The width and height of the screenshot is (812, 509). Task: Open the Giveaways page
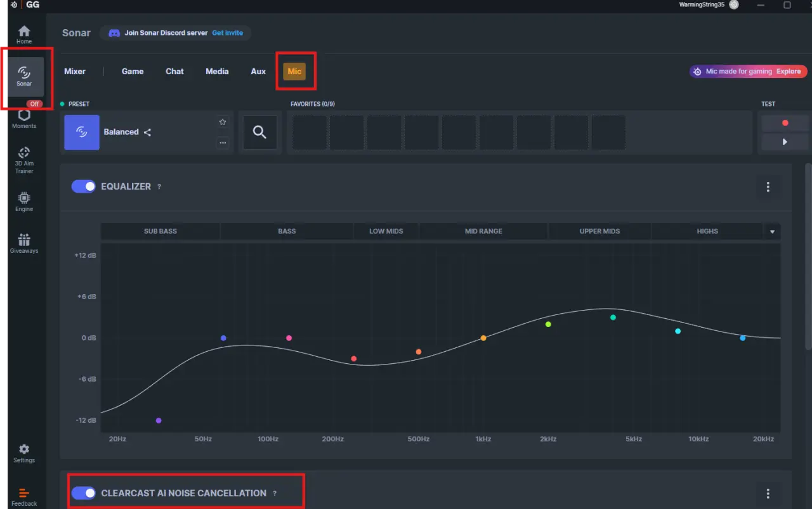24,243
